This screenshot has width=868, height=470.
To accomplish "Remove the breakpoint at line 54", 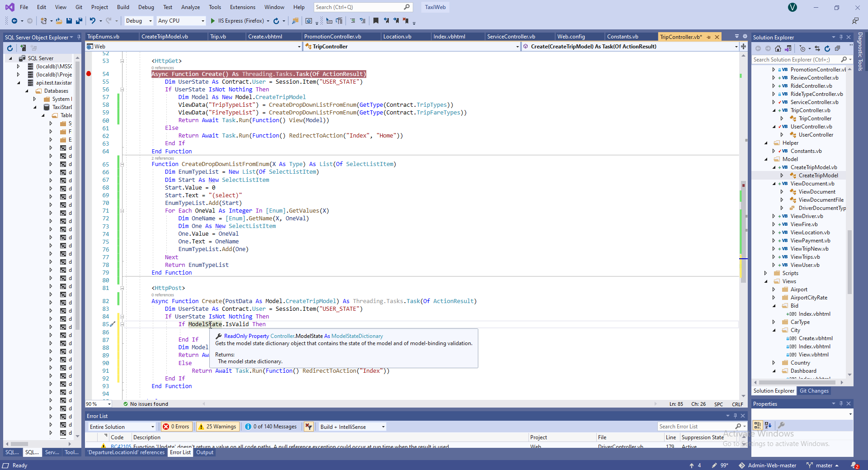I will point(89,74).
